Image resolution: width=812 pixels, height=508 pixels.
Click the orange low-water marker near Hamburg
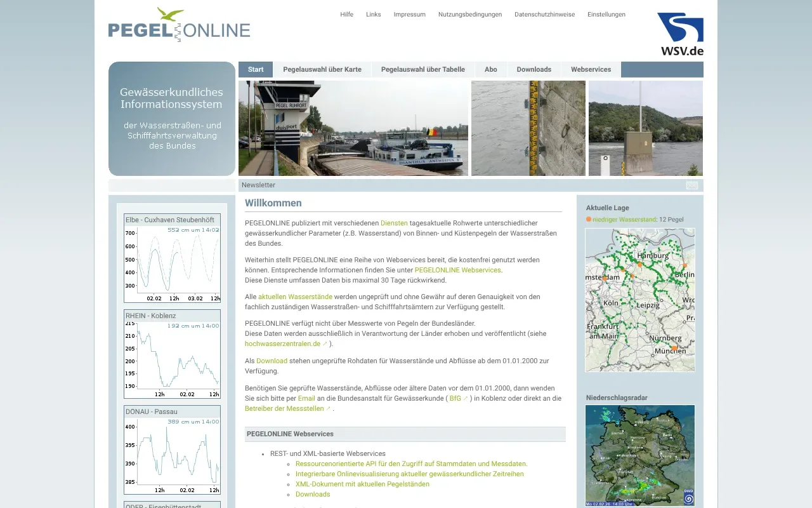(x=639, y=265)
